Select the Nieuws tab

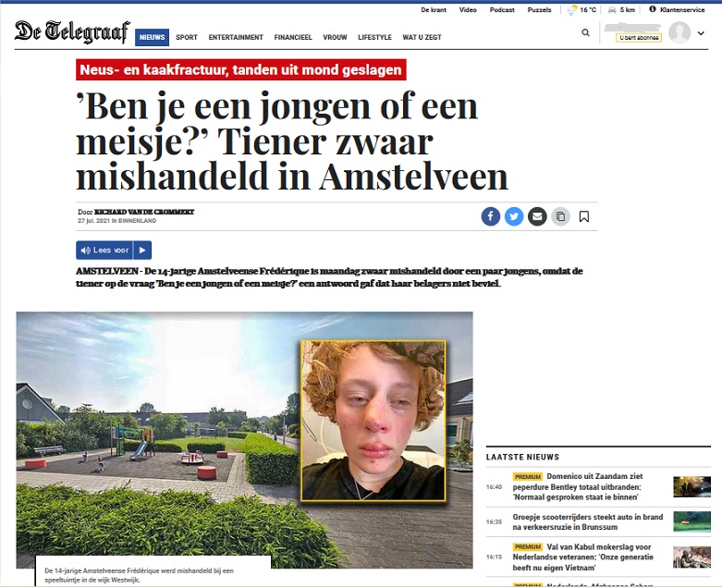152,37
